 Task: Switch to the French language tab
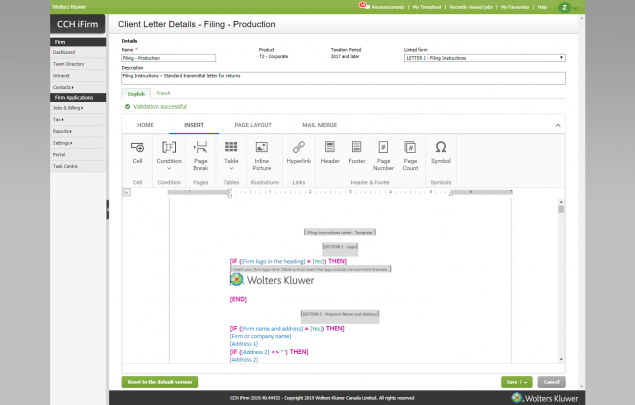pyautogui.click(x=163, y=92)
